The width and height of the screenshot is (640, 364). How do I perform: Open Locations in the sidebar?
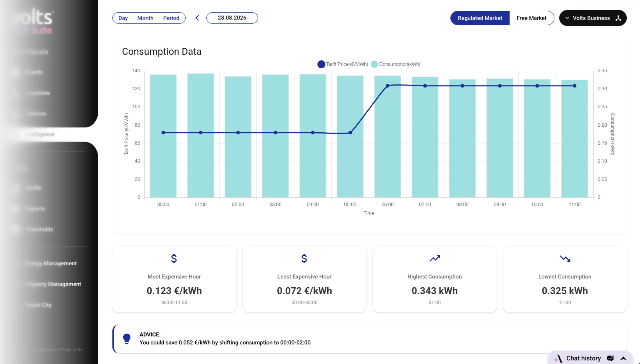pyautogui.click(x=37, y=93)
